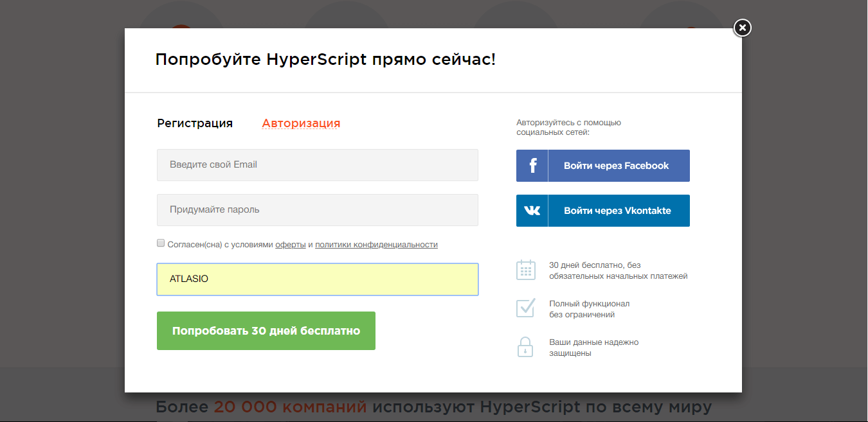This screenshot has height=422, width=868.
Task: Switch to the Авторизация tab
Action: pos(301,123)
